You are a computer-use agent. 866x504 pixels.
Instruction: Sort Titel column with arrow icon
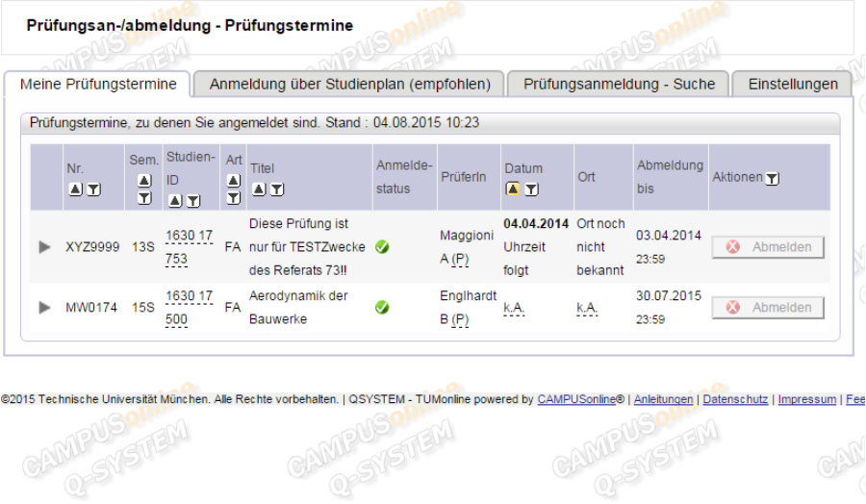tap(259, 189)
